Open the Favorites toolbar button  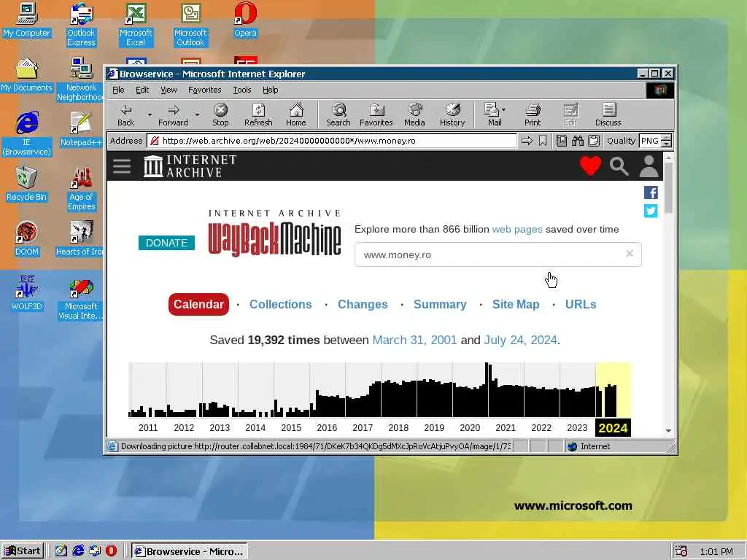(x=376, y=115)
